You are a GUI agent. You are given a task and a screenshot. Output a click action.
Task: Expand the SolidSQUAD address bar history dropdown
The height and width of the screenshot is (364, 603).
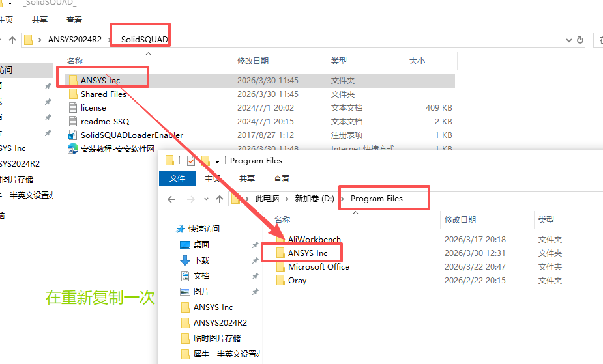(x=568, y=40)
